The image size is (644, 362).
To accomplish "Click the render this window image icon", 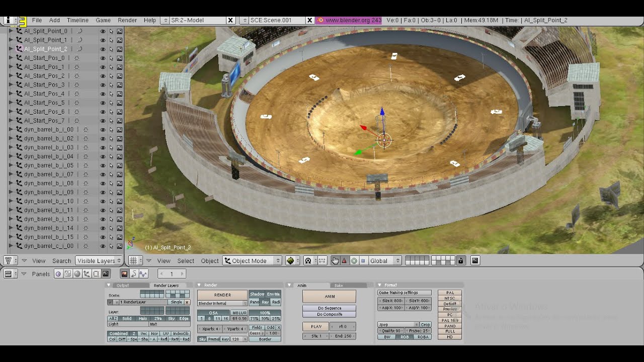I will pos(475,260).
